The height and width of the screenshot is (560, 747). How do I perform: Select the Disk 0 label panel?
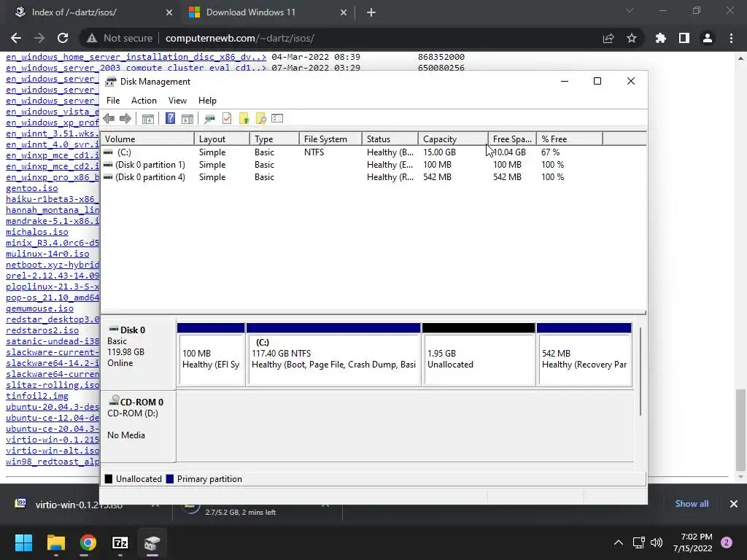click(x=138, y=355)
